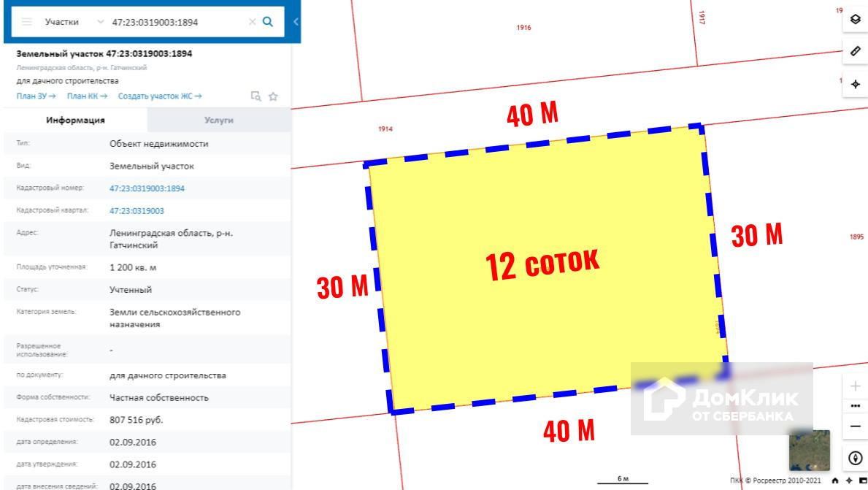Zoom out the map with minus button
Screen dimensions: 868x490
tap(856, 426)
